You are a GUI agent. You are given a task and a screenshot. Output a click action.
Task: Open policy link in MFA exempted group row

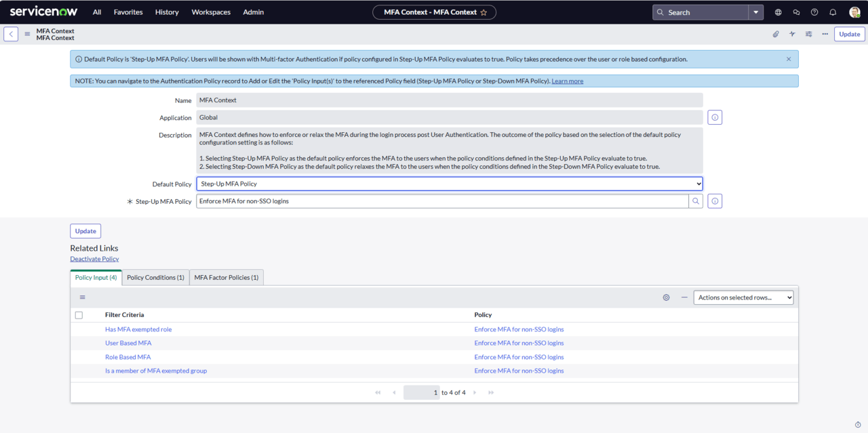tap(519, 371)
